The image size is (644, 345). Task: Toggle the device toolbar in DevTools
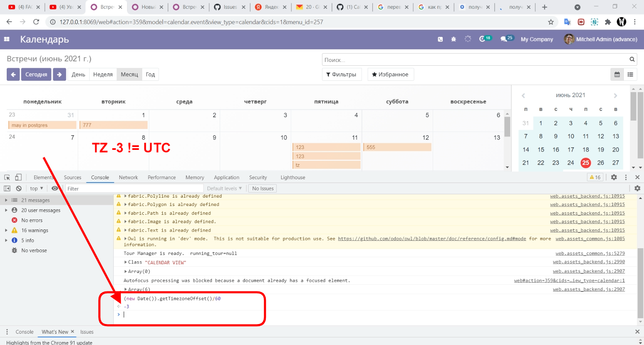tap(18, 177)
